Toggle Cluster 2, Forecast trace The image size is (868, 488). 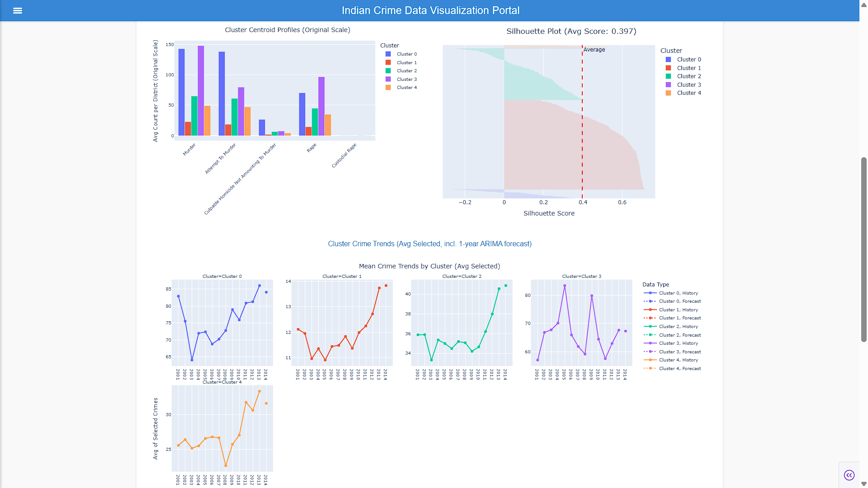(672, 335)
